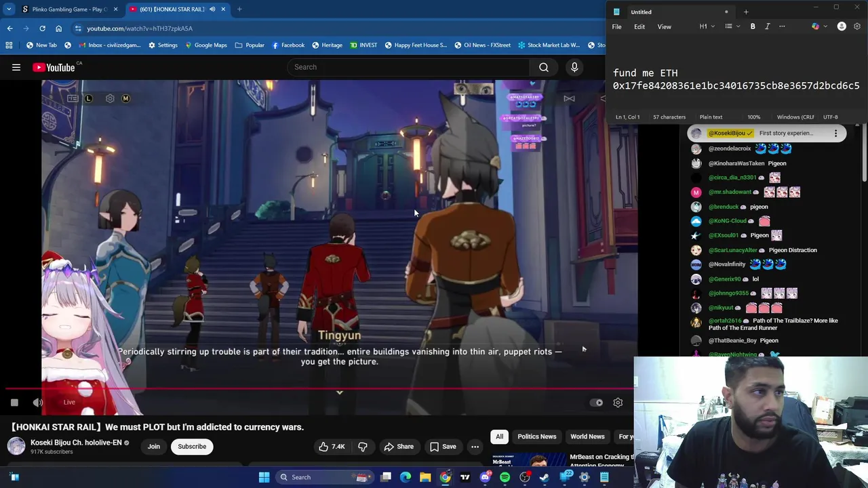This screenshot has height=488, width=868.
Task: Open a new browser tab with the plus
Action: point(239,9)
